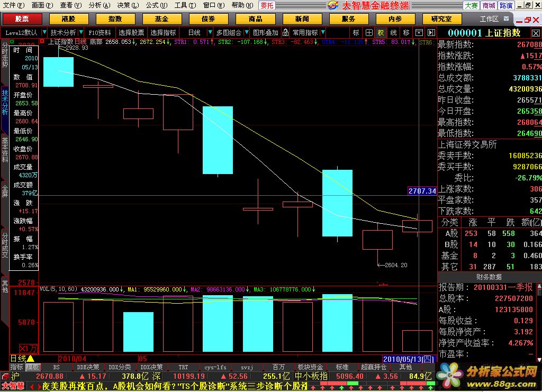Select the 新闻 category tab
This screenshot has height=392, width=542.
(302, 19)
